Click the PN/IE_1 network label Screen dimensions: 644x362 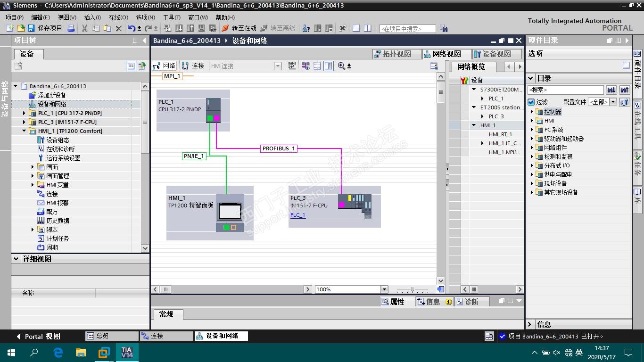[x=194, y=156]
